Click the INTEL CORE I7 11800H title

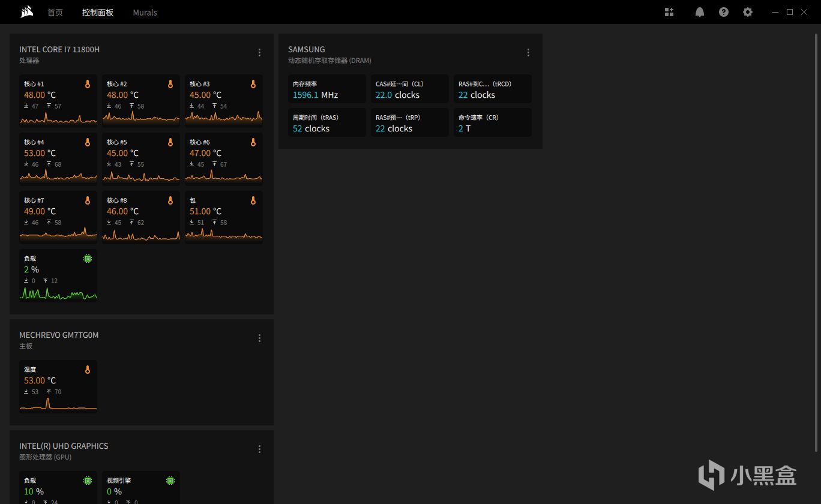click(59, 50)
